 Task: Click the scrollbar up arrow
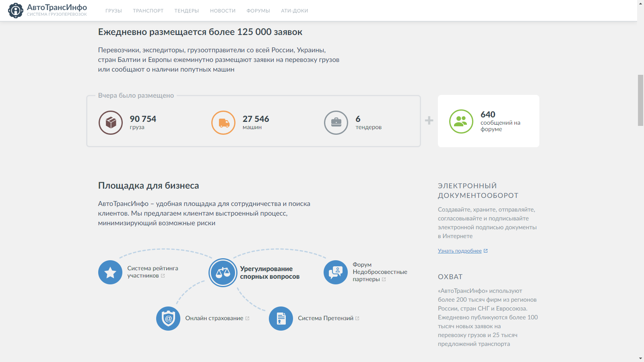pos(640,3)
